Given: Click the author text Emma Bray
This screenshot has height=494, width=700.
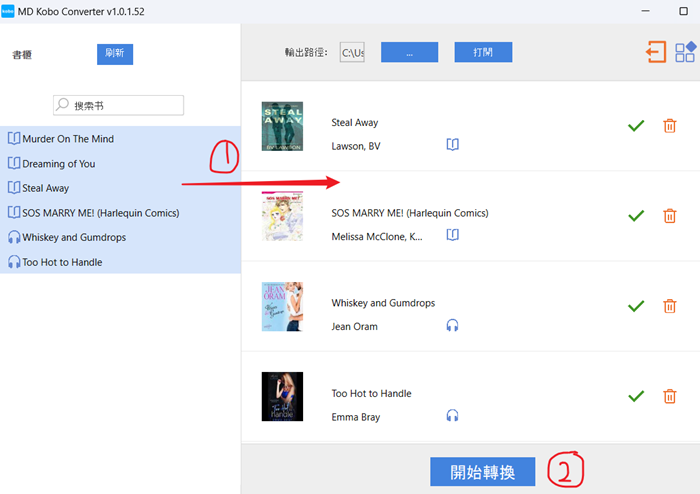Looking at the screenshot, I should click(x=356, y=417).
